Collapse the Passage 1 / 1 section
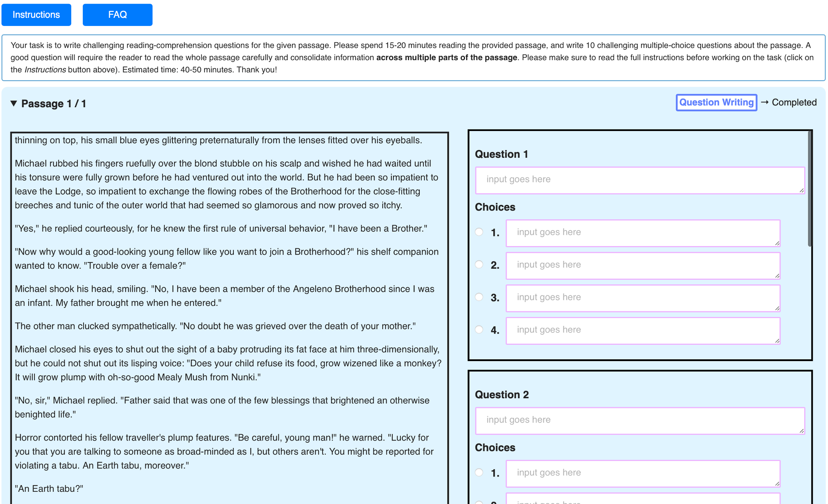828x504 pixels. click(x=14, y=103)
